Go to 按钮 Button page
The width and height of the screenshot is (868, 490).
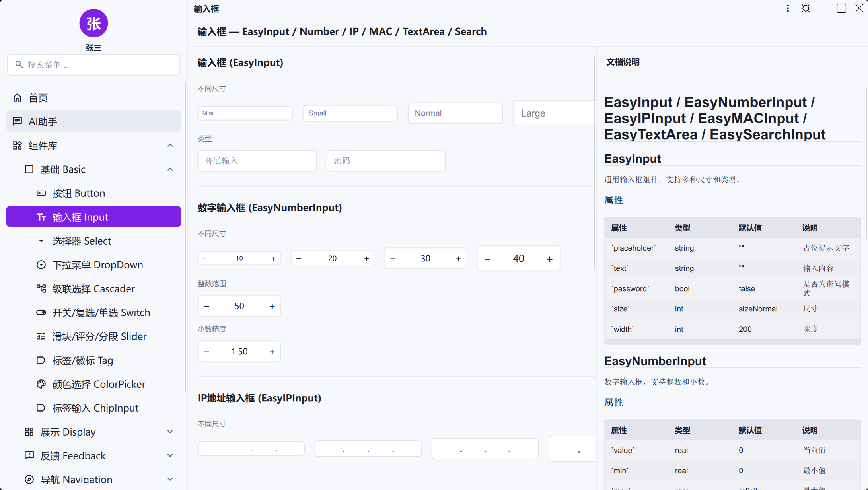click(93, 193)
